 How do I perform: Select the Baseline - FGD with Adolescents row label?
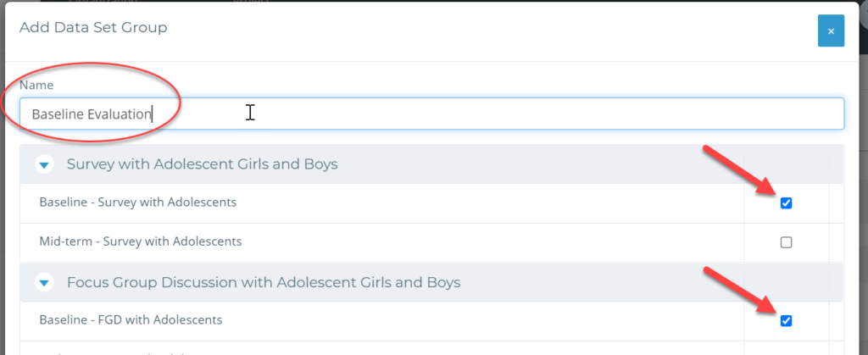click(131, 320)
